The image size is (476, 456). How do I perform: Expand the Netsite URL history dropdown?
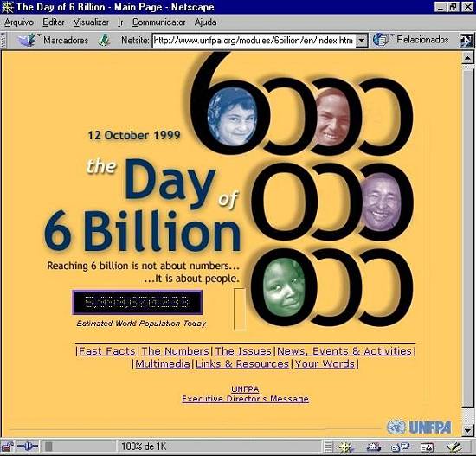[361, 40]
